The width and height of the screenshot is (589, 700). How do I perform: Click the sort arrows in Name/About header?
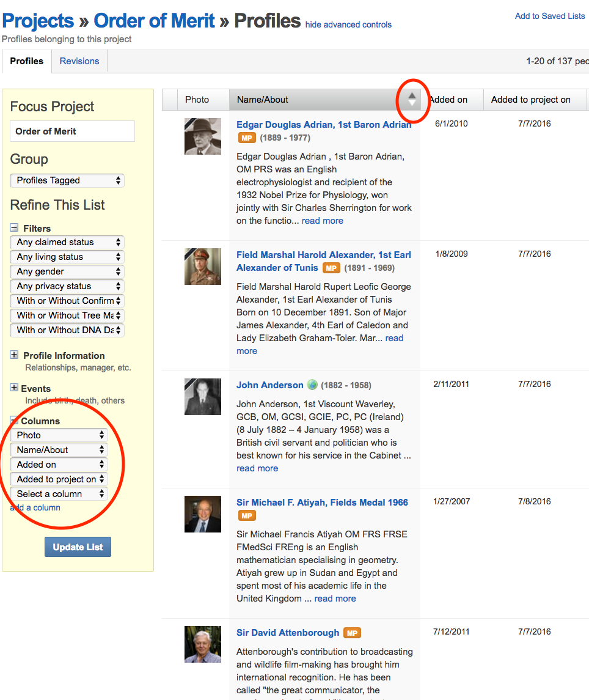412,99
